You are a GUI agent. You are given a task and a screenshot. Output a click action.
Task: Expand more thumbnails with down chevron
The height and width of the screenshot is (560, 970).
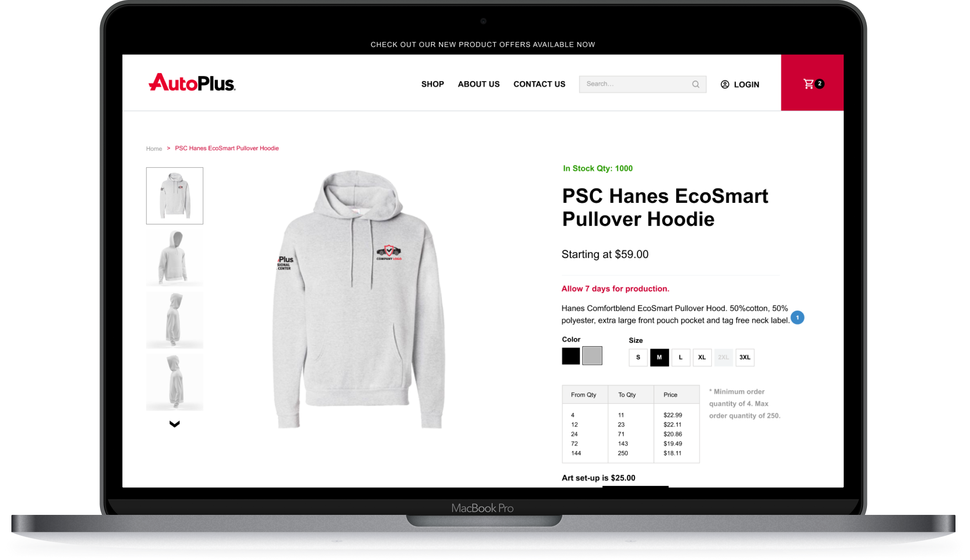pyautogui.click(x=175, y=424)
